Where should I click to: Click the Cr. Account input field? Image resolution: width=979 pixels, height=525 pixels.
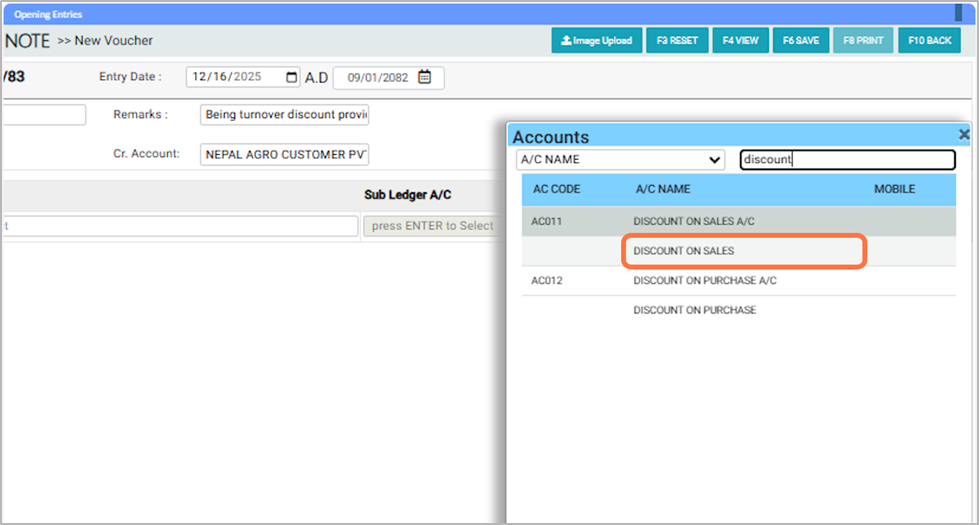pyautogui.click(x=284, y=155)
